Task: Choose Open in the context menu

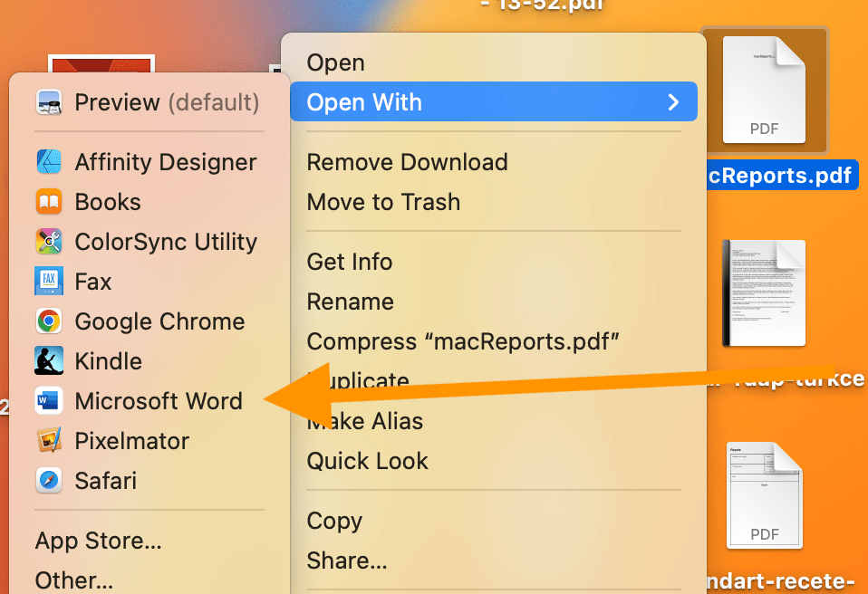Action: [x=336, y=63]
